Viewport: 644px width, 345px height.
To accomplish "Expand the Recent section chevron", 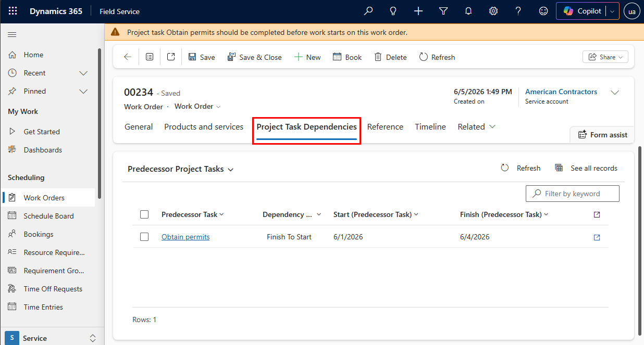I will pos(83,73).
